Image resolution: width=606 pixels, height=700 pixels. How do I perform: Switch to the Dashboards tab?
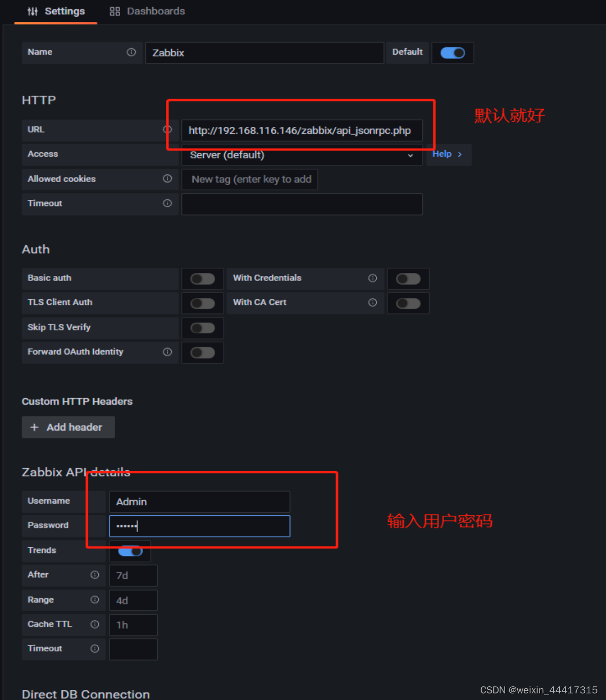[x=155, y=11]
